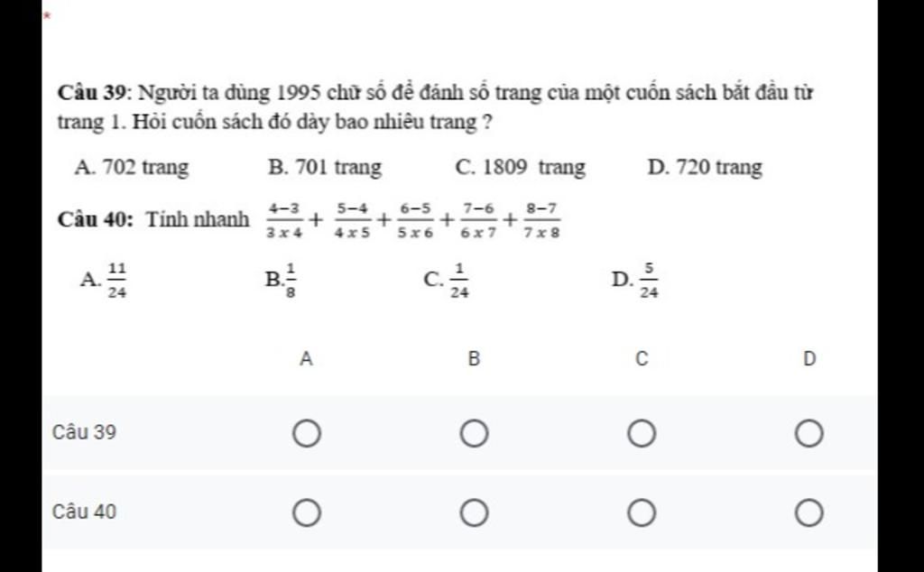
Task: Click column header B in answer grid
Action: pos(474,359)
